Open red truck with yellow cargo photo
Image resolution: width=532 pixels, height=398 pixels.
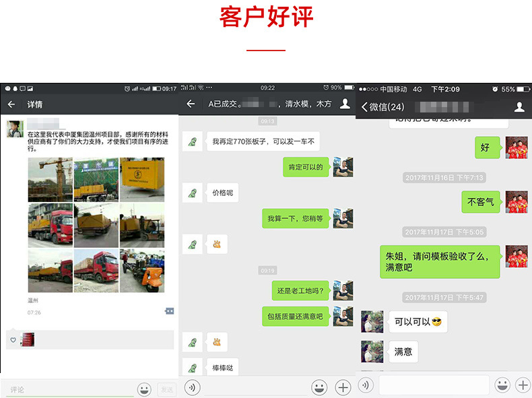pos(51,226)
